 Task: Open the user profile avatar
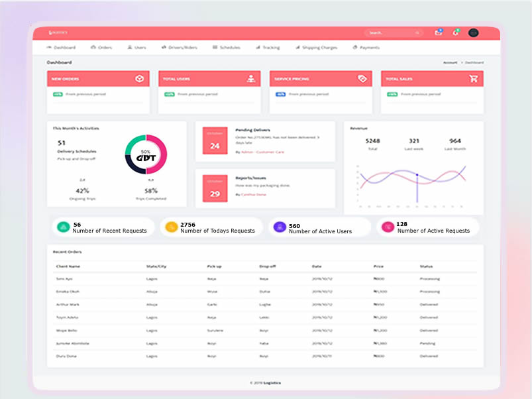tap(473, 32)
